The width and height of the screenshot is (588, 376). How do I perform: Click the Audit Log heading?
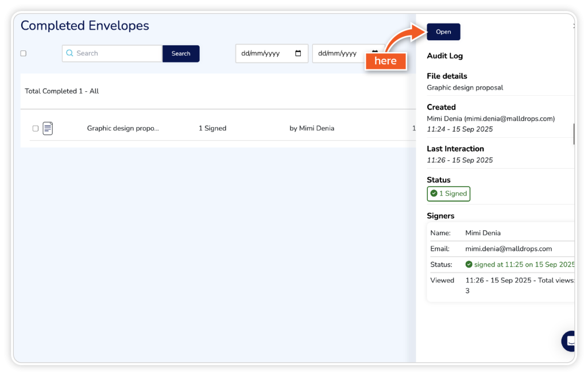444,56
